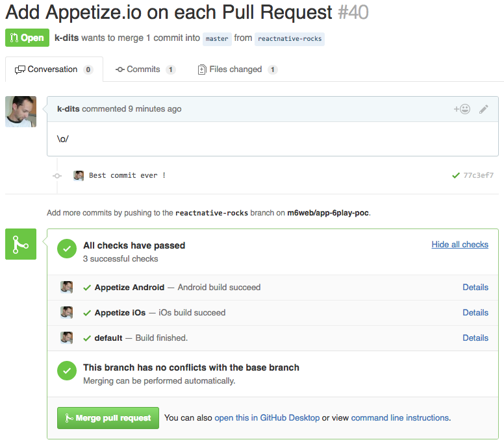The image size is (504, 444).
Task: Open Details for default build
Action: 475,338
